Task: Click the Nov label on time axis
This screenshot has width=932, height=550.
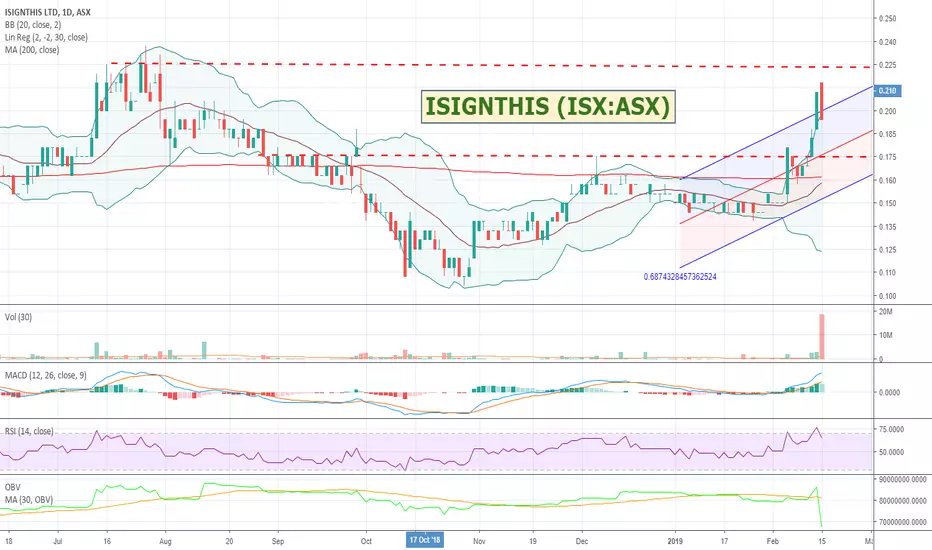Action: tap(479, 541)
